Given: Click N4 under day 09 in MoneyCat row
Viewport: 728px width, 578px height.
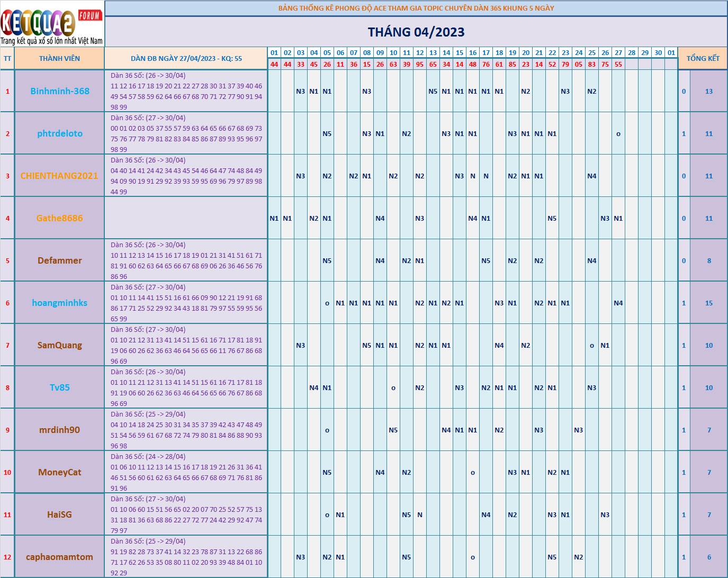Looking at the screenshot, I should pos(380,473).
